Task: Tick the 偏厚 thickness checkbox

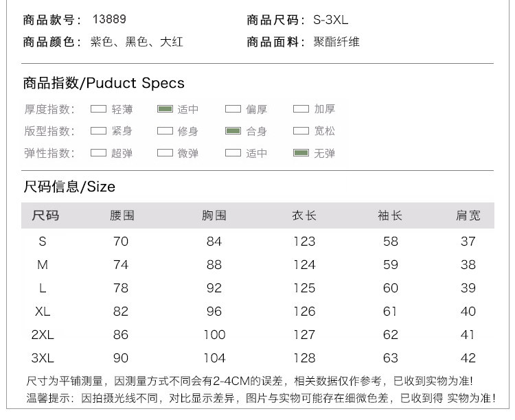Action: [x=233, y=109]
